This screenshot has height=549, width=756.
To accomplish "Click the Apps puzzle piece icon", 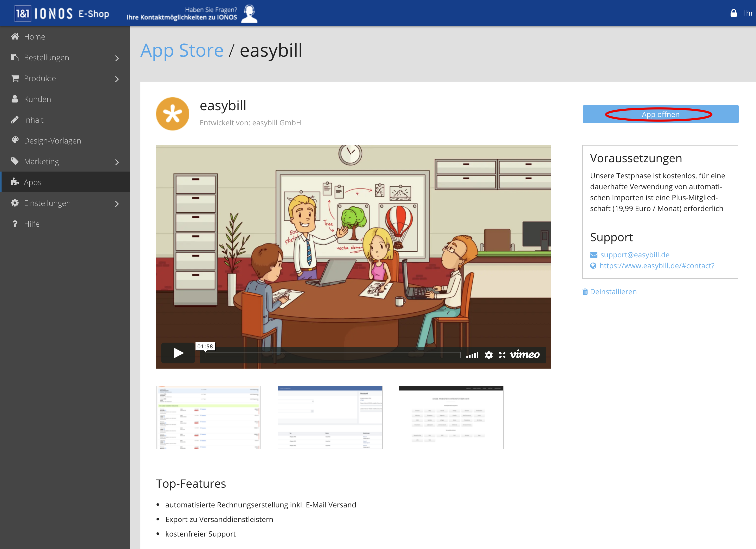I will 15,182.
